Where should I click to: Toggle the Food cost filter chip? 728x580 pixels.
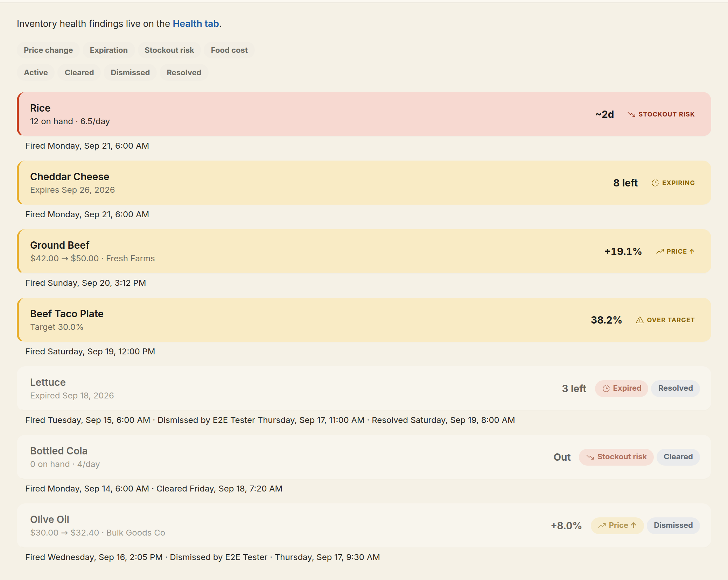pos(229,50)
